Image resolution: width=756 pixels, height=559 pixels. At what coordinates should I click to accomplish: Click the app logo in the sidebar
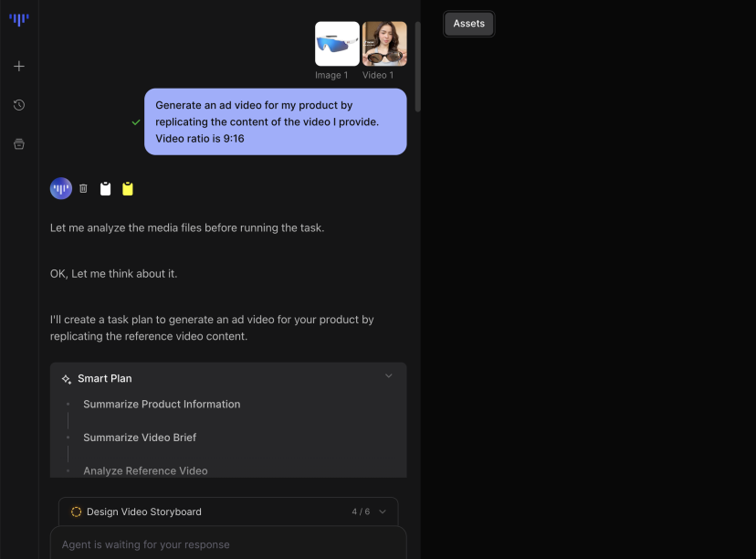click(x=19, y=19)
